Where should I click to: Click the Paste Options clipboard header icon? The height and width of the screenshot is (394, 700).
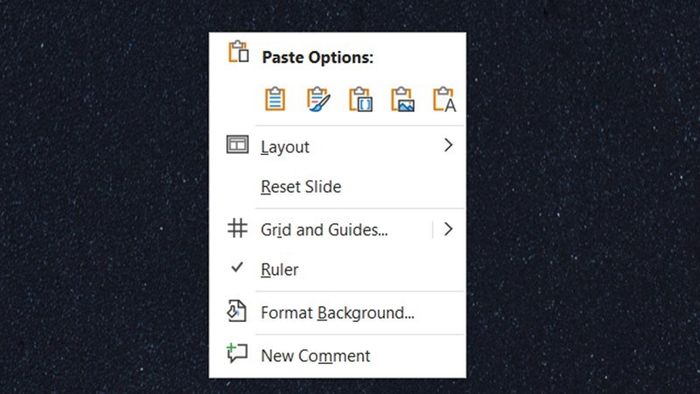click(239, 51)
